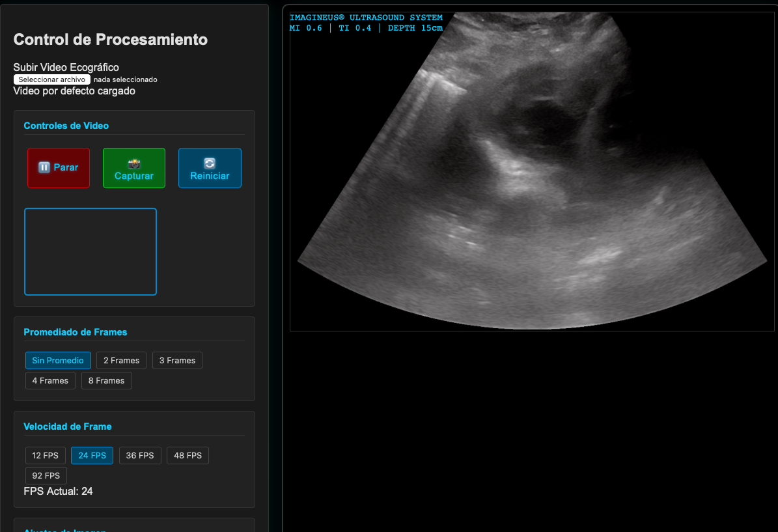The image size is (778, 532).
Task: Pause the video with the Parar button
Action: tap(59, 168)
